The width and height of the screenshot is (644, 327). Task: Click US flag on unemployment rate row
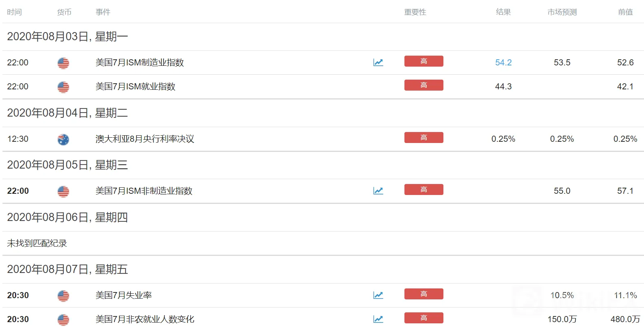(63, 296)
